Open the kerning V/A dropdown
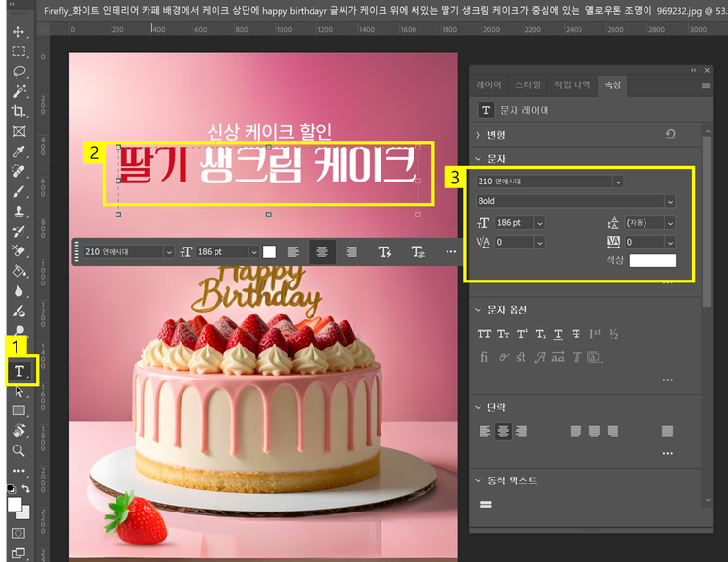Screen dimensions: 728x562 540,243
